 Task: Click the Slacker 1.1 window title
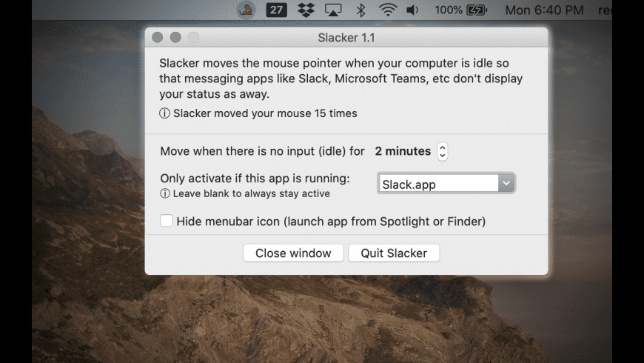[x=346, y=38]
